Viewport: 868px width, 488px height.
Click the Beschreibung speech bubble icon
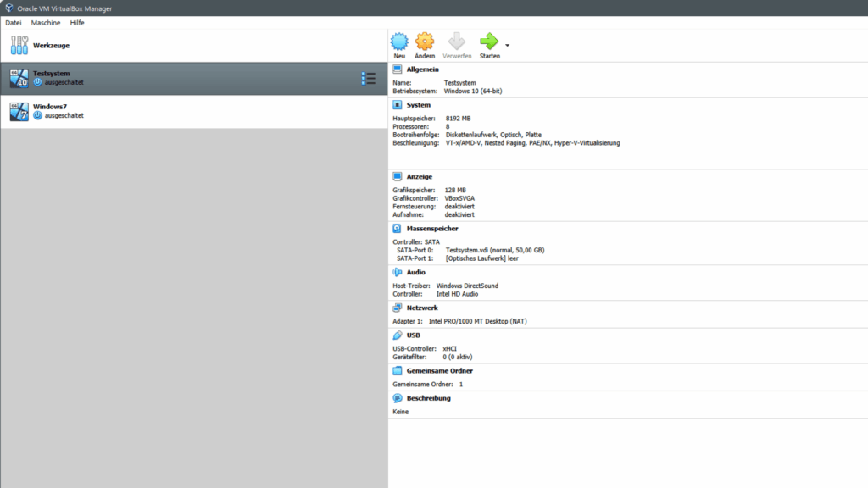[398, 398]
